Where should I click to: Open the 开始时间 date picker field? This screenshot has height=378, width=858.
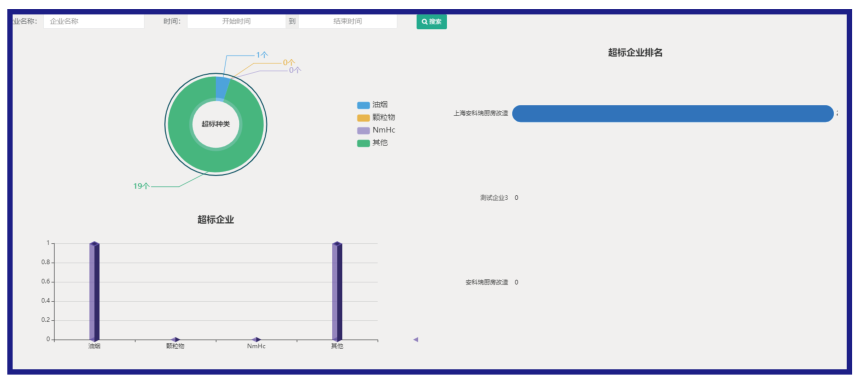coord(236,21)
